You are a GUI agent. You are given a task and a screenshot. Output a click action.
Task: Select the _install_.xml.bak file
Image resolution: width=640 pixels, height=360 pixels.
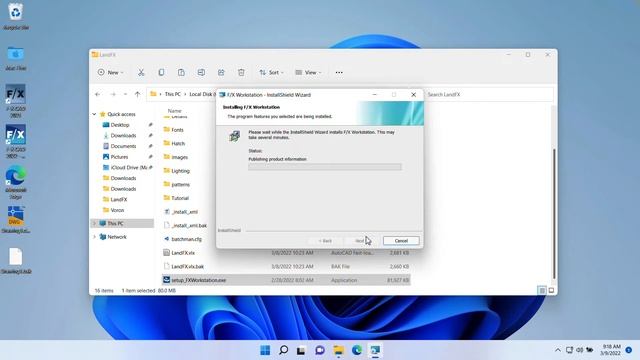189,225
